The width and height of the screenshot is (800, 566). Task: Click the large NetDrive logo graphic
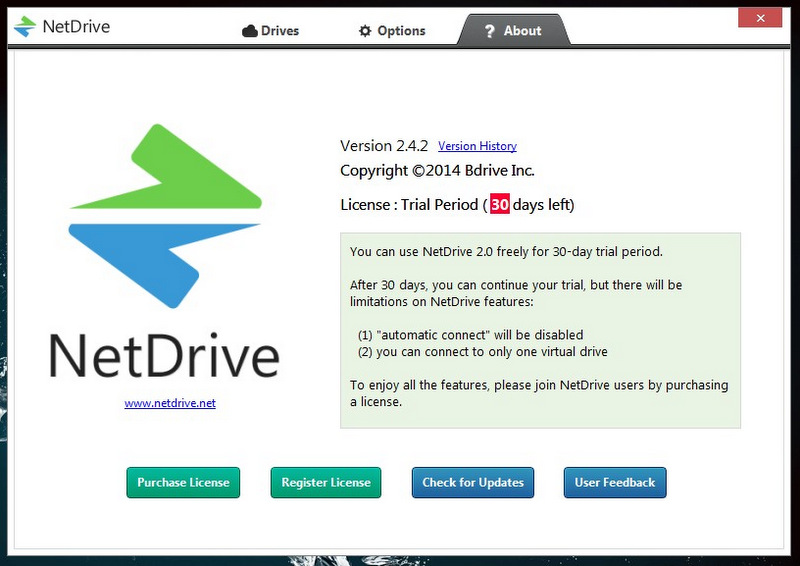point(165,216)
